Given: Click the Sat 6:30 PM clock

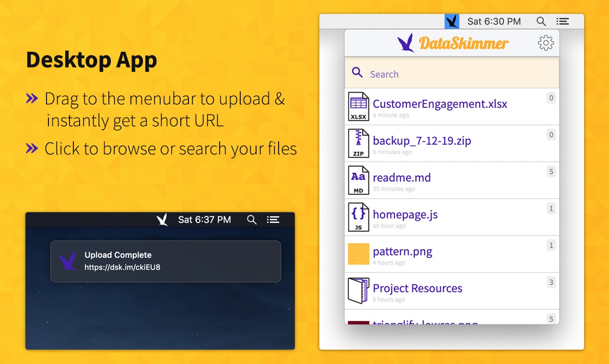Looking at the screenshot, I should 494,21.
